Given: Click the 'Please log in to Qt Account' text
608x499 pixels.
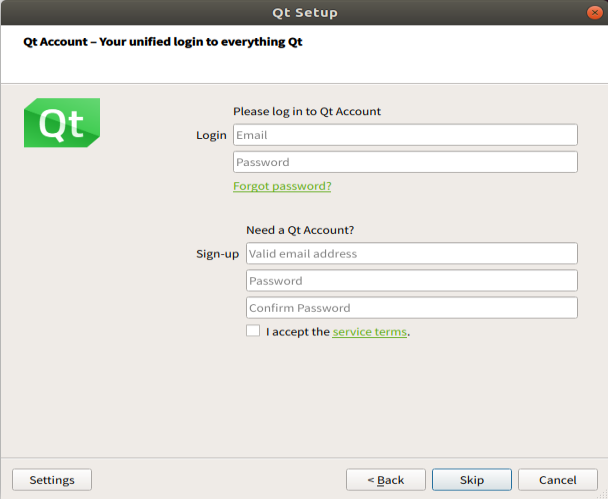Looking at the screenshot, I should click(x=307, y=112).
